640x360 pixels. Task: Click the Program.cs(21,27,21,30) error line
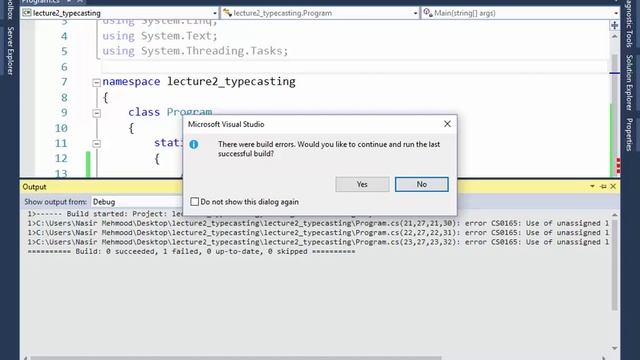click(x=318, y=223)
